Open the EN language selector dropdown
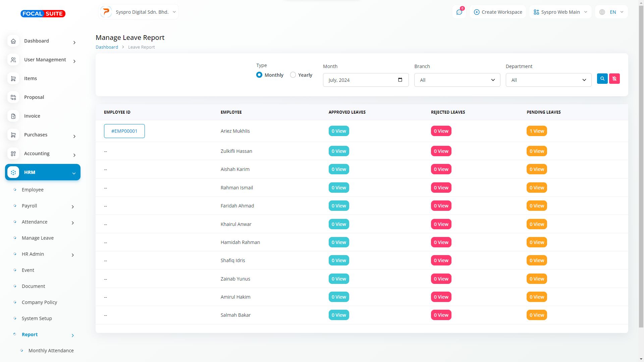 point(611,12)
